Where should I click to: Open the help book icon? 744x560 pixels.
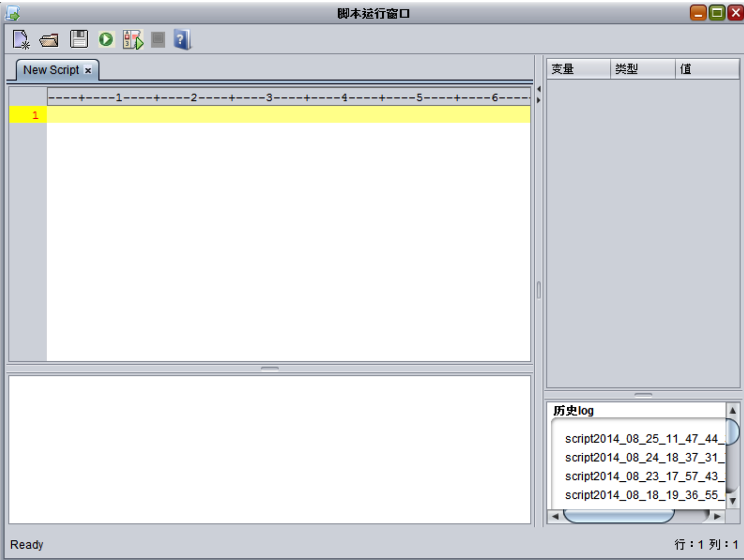tap(182, 40)
